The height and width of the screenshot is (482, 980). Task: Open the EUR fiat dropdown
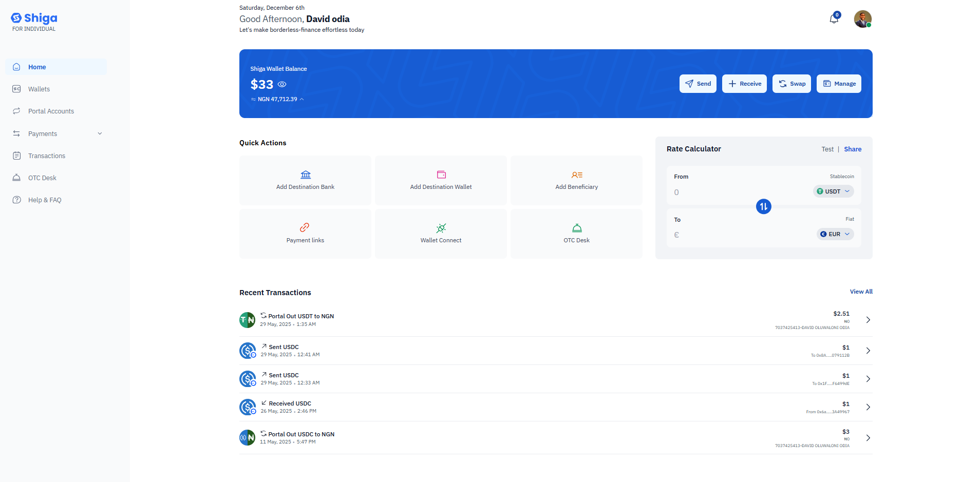[835, 234]
